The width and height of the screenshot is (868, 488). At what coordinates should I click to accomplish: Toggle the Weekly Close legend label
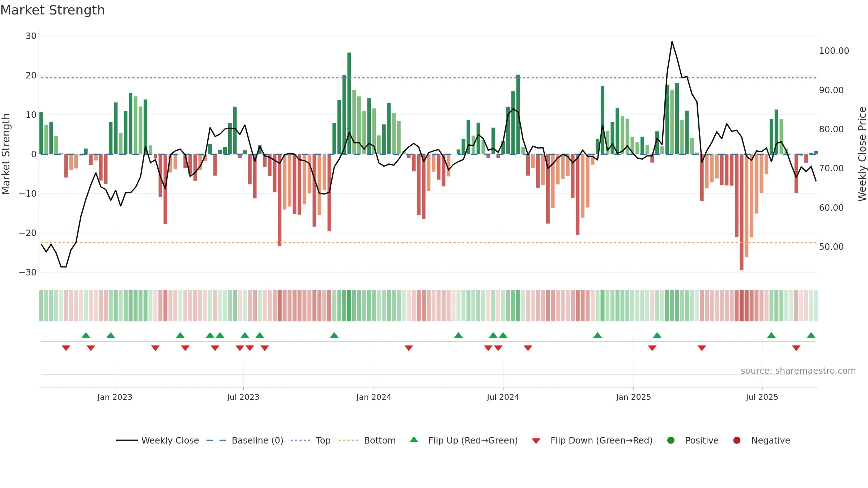click(x=170, y=440)
